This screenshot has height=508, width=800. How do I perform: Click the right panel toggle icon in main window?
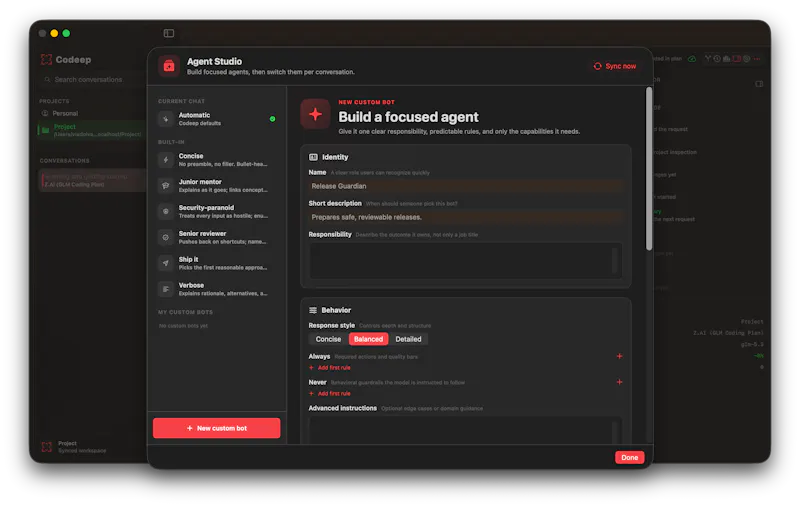click(x=759, y=84)
